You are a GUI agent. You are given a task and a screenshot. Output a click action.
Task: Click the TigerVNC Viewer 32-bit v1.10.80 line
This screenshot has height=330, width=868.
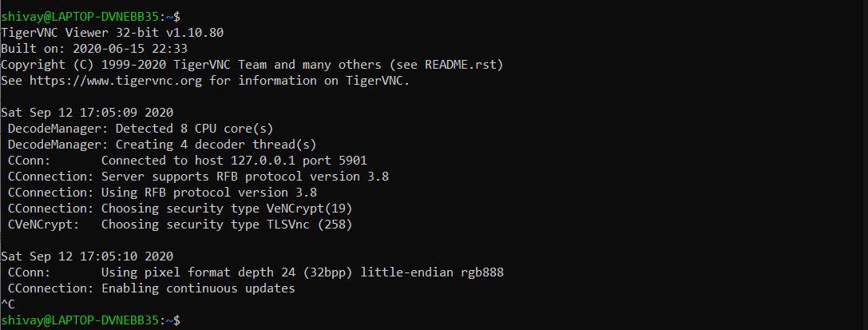[x=113, y=33]
